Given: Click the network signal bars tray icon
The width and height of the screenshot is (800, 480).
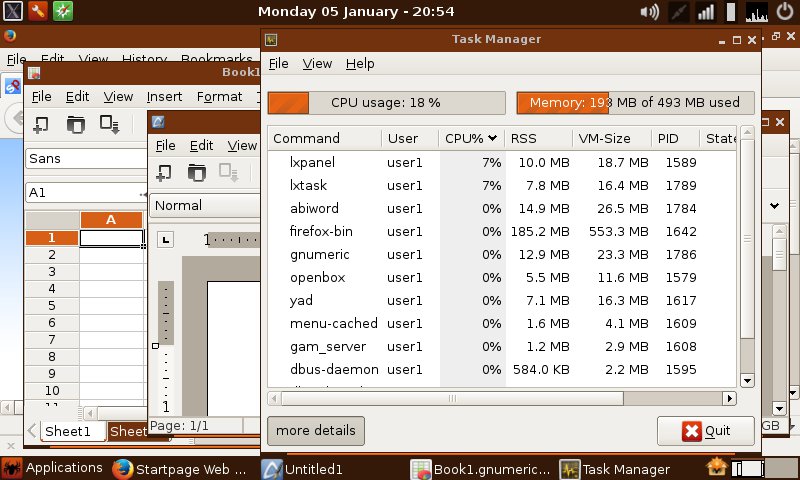Looking at the screenshot, I should 706,12.
